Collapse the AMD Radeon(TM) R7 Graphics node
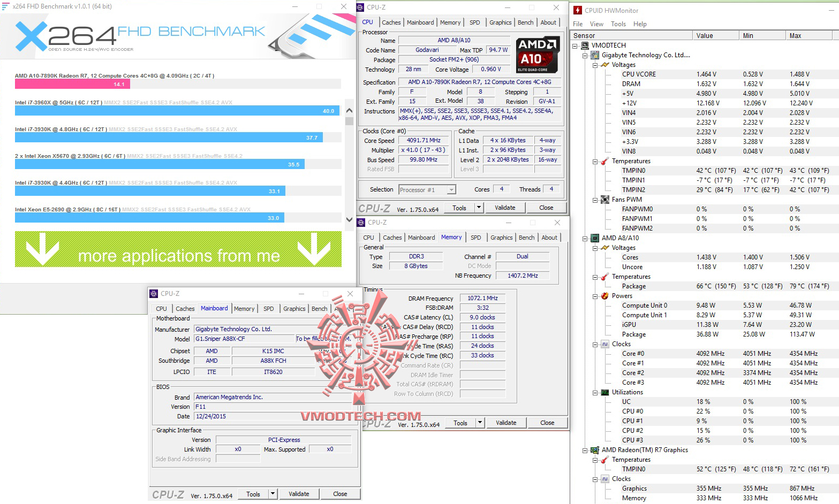Screen dimensions: 839x504 (x=585, y=450)
